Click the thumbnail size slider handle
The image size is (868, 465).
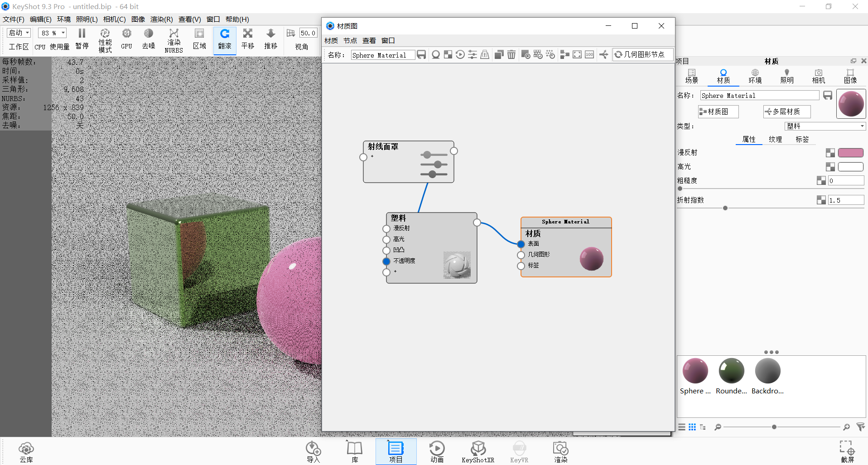774,427
